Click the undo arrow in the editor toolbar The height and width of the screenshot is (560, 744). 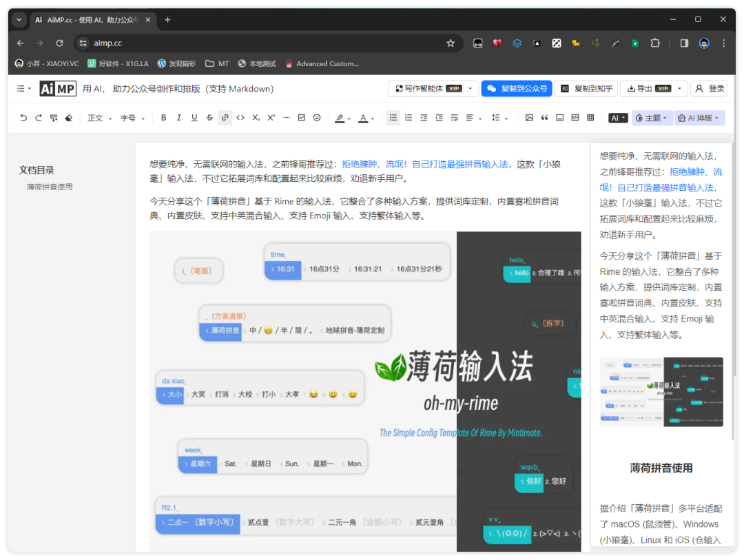click(x=23, y=118)
